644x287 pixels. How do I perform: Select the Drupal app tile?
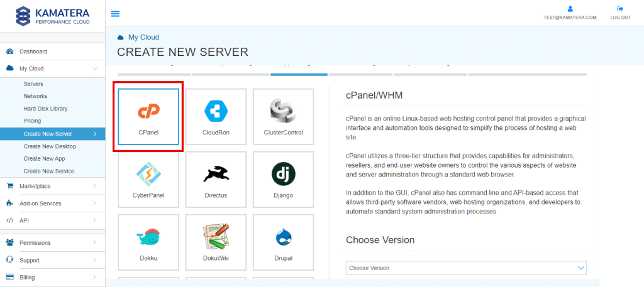point(283,242)
